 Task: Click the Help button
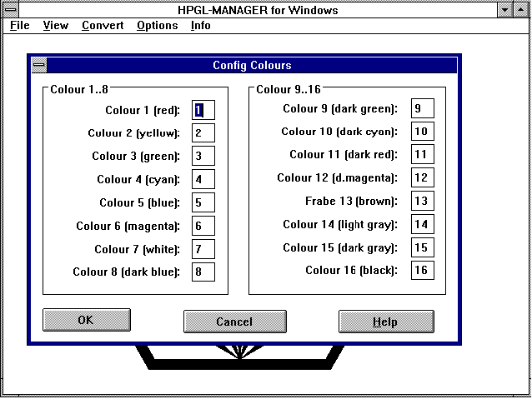[385, 322]
